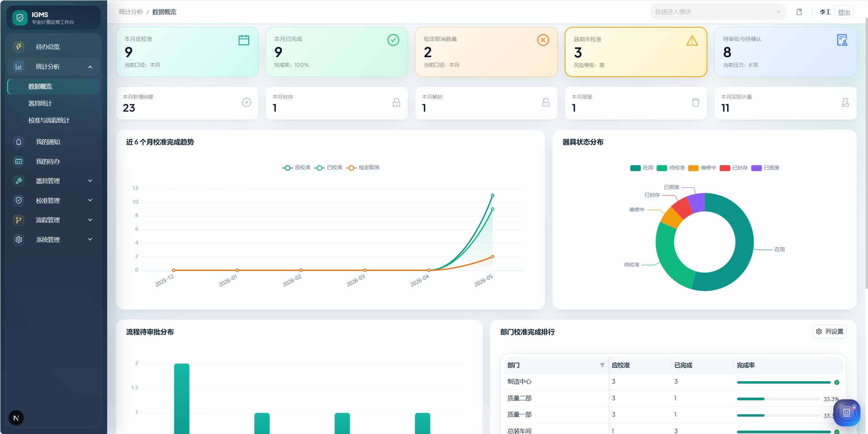The height and width of the screenshot is (434, 868).
Task: Expand the 流程管理 sidebar group
Action: pos(53,220)
